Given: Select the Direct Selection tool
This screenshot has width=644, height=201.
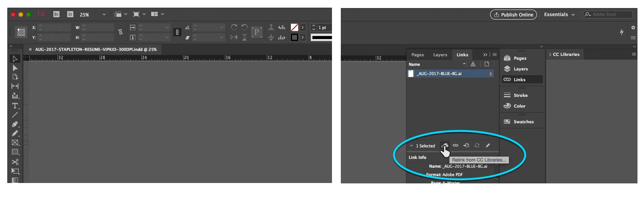Looking at the screenshot, I should (x=15, y=68).
